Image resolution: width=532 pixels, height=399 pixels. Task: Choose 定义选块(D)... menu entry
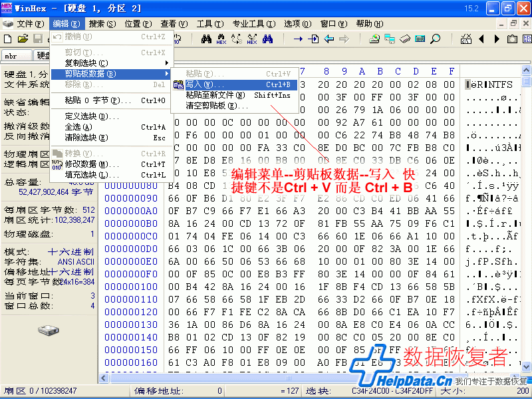111,116
